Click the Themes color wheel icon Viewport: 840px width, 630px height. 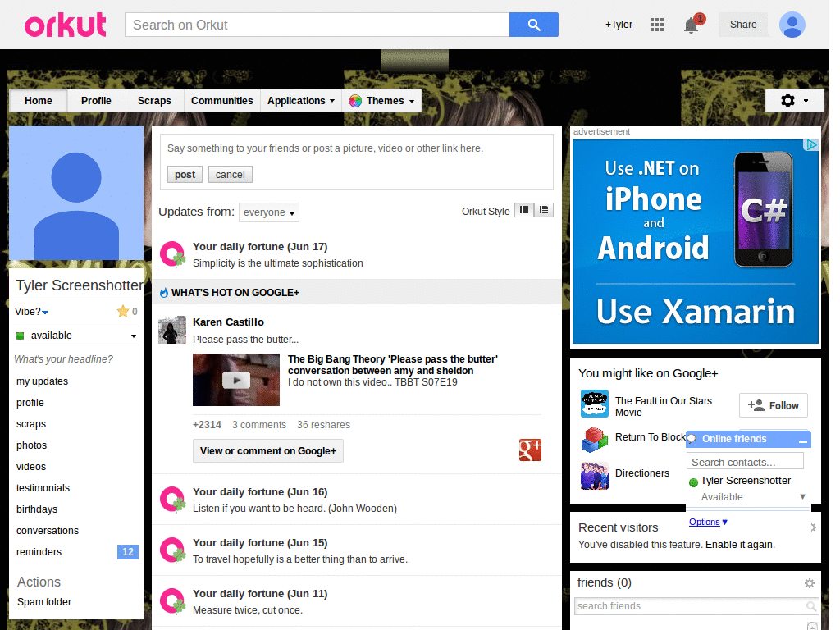[x=355, y=101]
